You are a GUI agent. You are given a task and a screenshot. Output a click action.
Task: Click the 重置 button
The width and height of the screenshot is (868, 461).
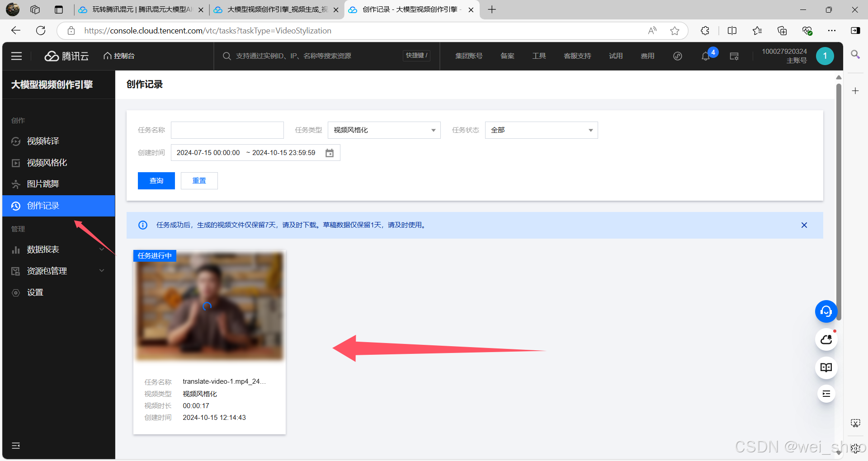tap(199, 181)
